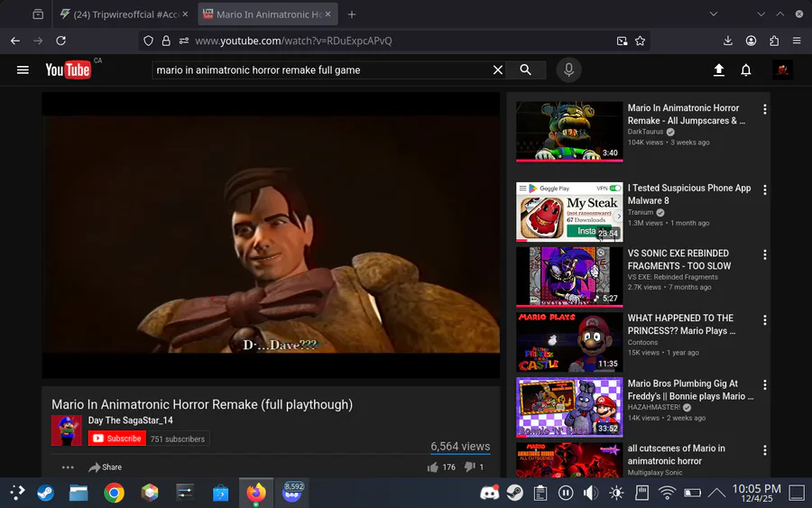Open options menu for Suspicious Phone App video

pos(765,190)
